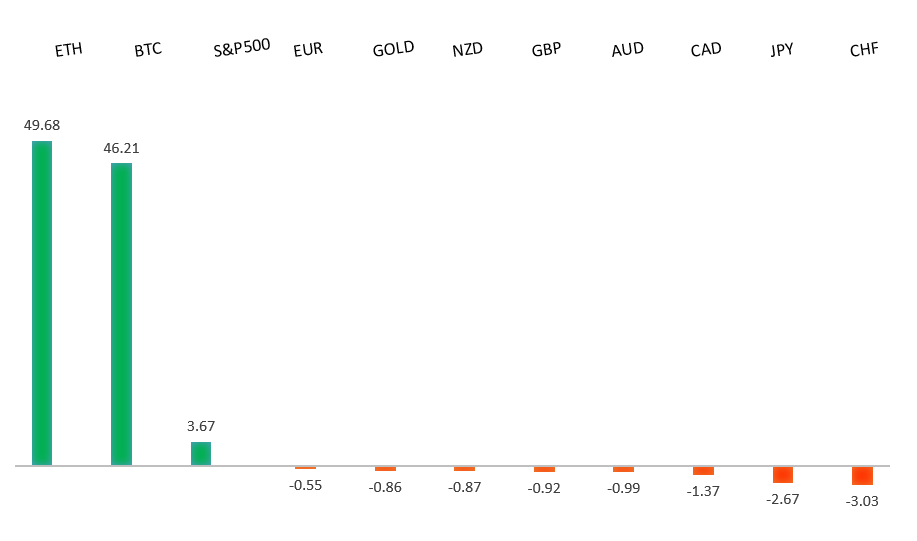
Task: Click the short green S&P500 bar
Action: 201,454
